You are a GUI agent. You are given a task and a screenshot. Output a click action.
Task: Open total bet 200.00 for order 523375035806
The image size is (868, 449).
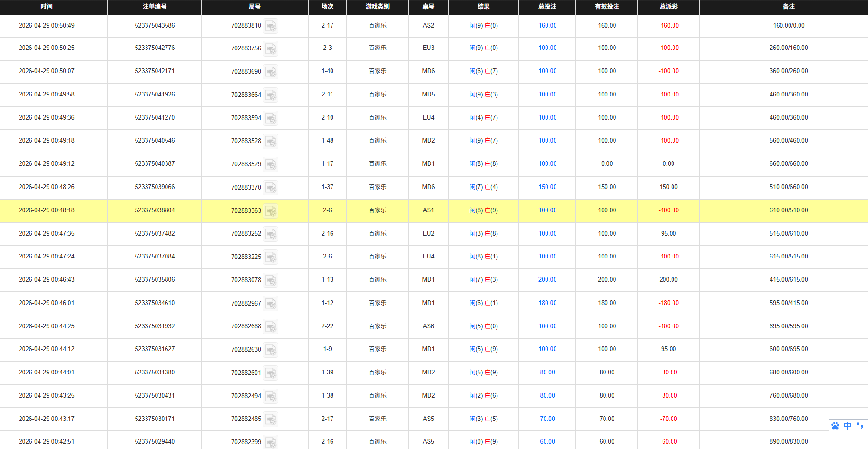[547, 280]
